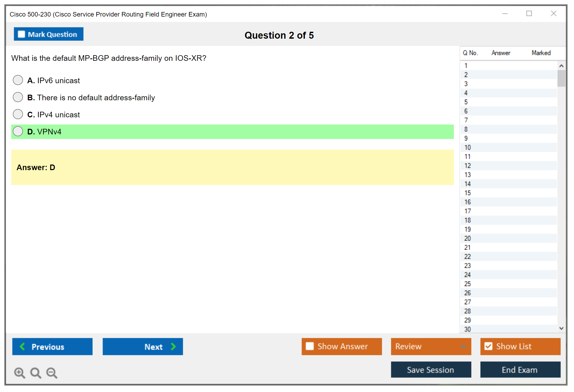This screenshot has width=574, height=392.
Task: Close the exam window
Action: pyautogui.click(x=553, y=14)
